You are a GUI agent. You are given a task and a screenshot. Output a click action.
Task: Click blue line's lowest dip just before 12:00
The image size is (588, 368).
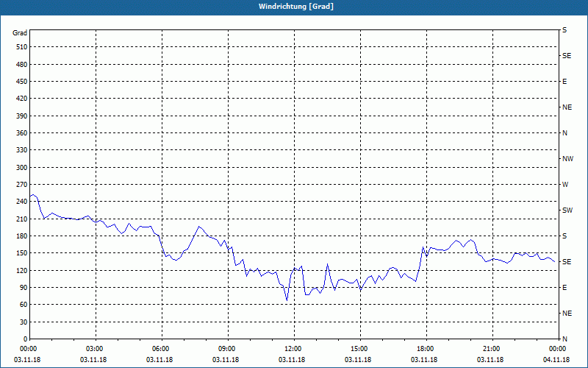pos(287,300)
